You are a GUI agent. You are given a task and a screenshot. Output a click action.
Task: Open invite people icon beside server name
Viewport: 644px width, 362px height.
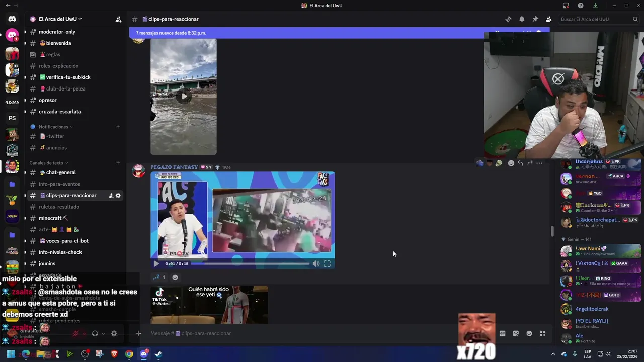pos(118,19)
